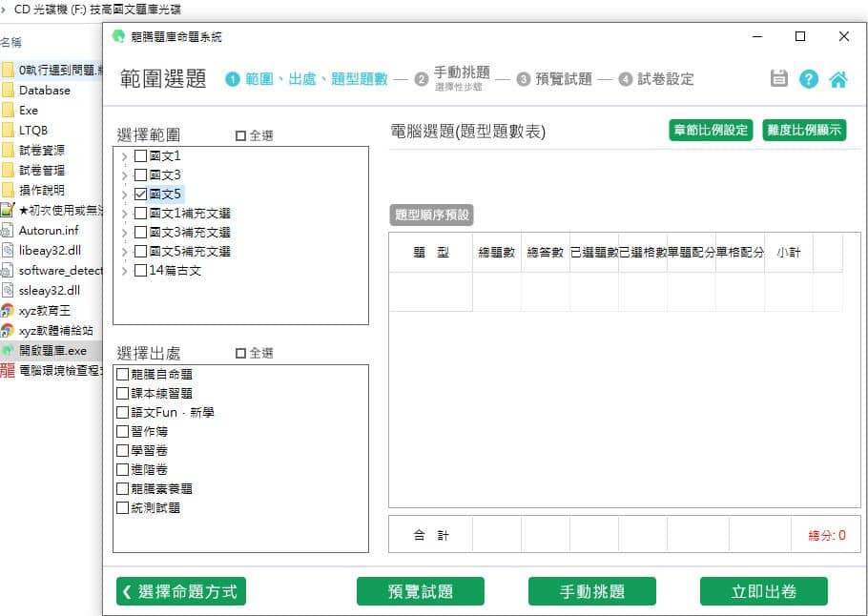Click the bottom 手動挑題 green button
This screenshot has height=616, width=868.
tap(592, 591)
